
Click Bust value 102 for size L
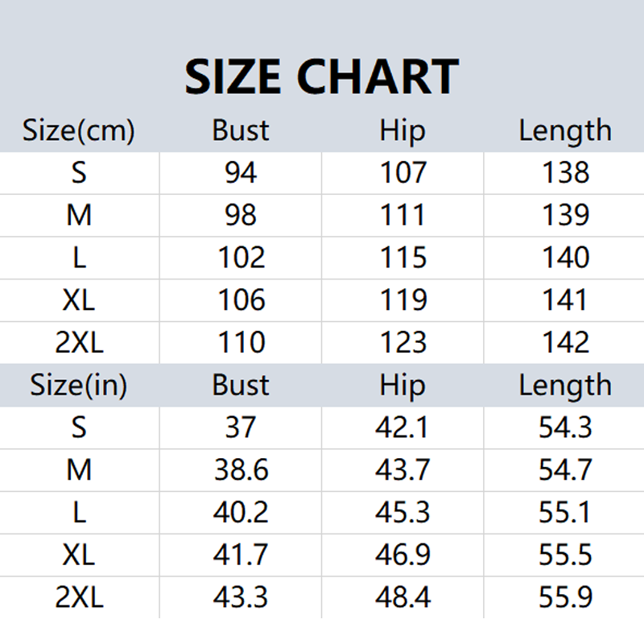tap(241, 258)
